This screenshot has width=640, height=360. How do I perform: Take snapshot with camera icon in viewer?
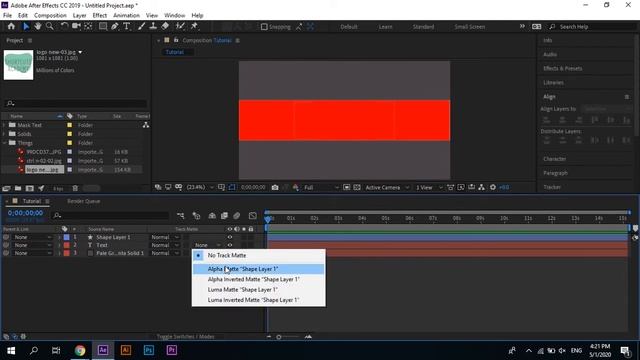(x=275, y=187)
